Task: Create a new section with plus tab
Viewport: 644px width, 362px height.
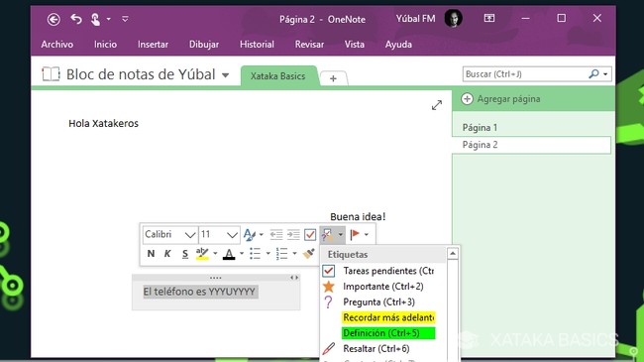Action: click(x=333, y=78)
